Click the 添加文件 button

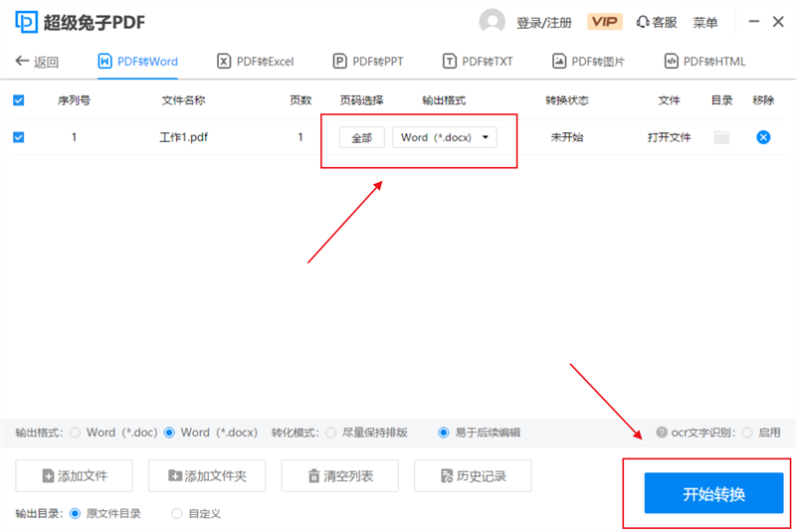74,475
